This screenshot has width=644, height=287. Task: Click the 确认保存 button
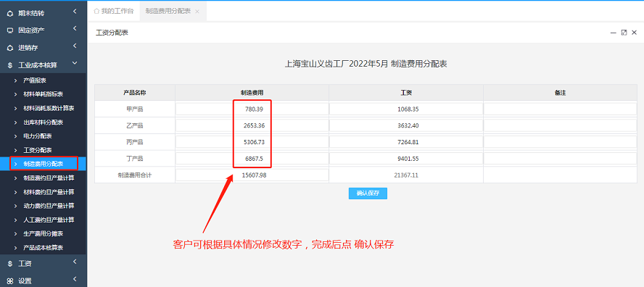(x=368, y=194)
